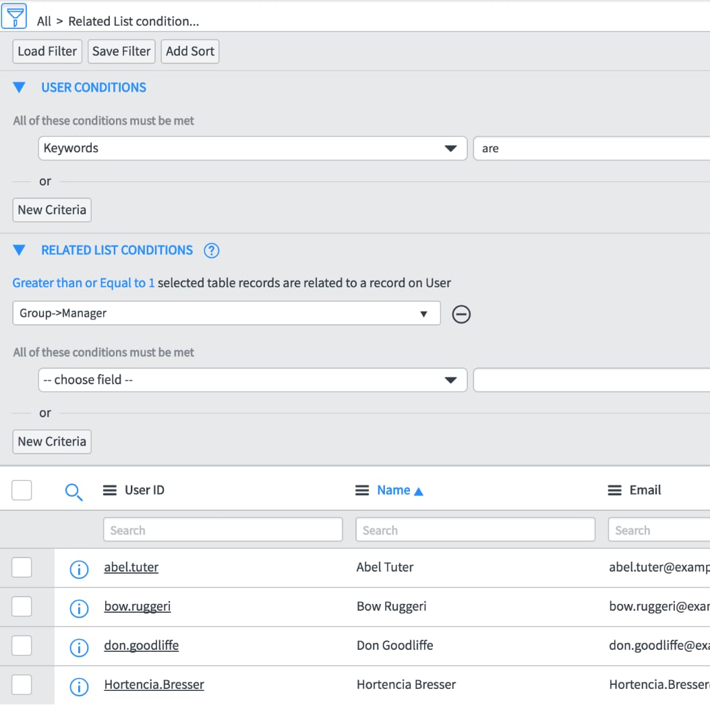Click the Name column search field

tap(475, 530)
